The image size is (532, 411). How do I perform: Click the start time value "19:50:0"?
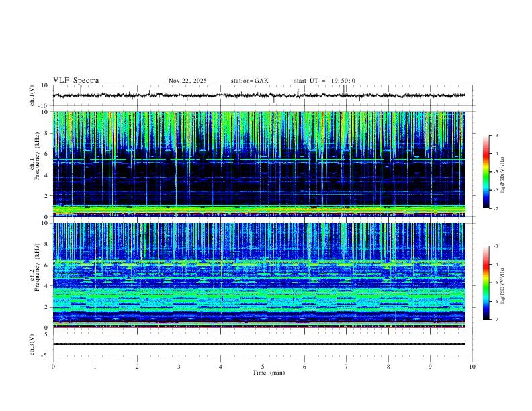click(343, 81)
